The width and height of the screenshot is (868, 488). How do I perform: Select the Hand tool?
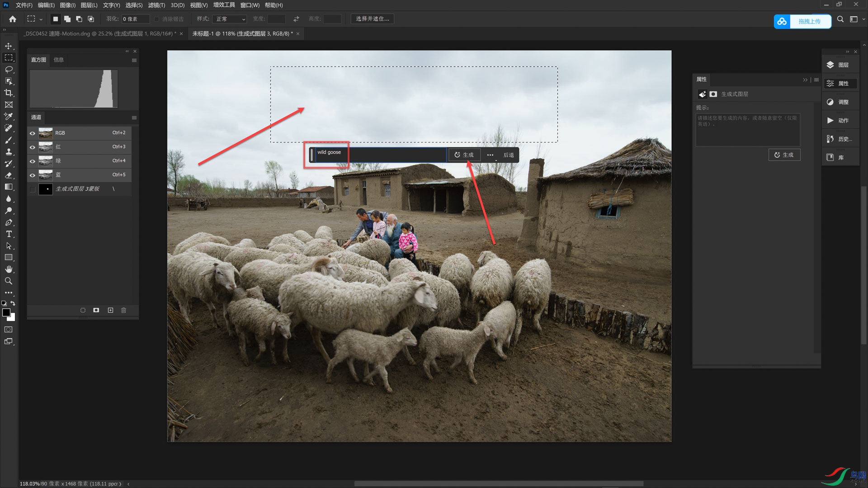pos(9,269)
